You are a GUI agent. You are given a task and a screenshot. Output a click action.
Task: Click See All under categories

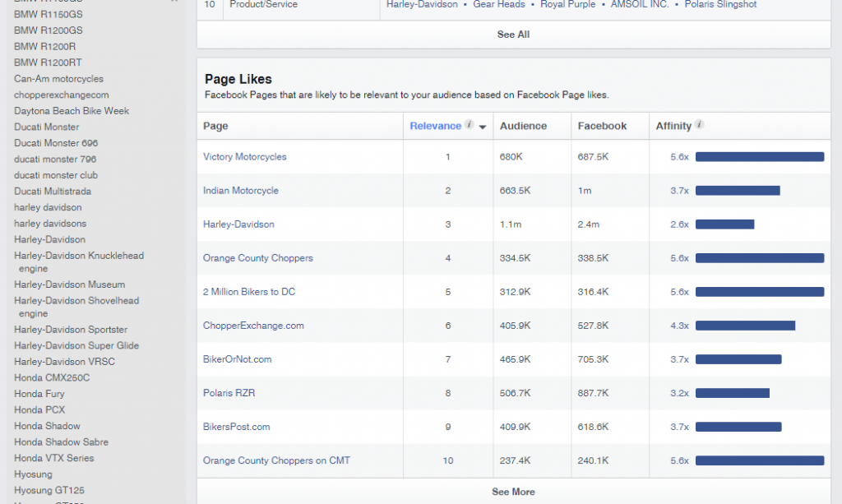click(513, 35)
